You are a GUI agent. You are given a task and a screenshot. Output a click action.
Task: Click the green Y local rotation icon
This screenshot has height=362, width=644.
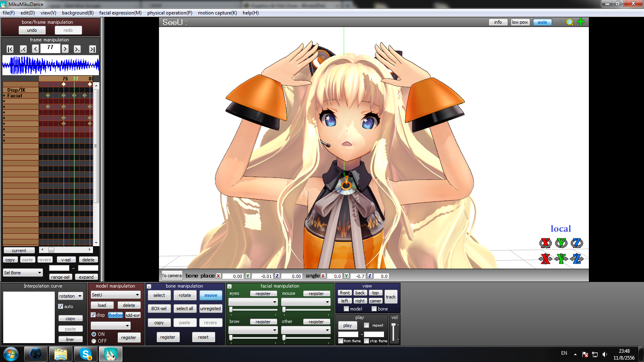pyautogui.click(x=561, y=243)
